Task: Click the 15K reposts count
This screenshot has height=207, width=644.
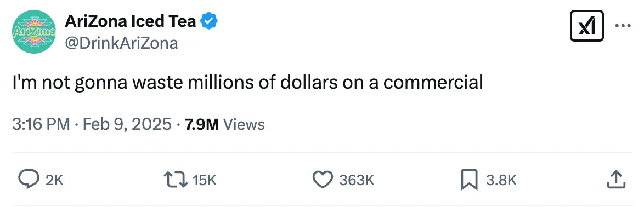Action: [204, 180]
